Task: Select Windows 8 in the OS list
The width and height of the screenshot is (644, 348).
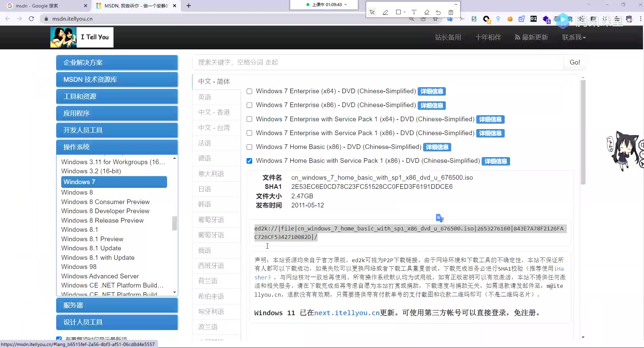Action: tap(77, 193)
